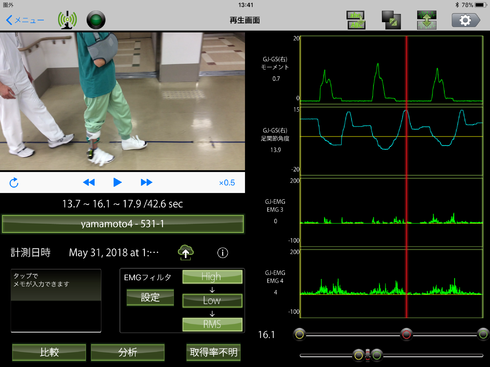Tap the range end slider handle
The image size is (490, 367).
[x=483, y=334]
